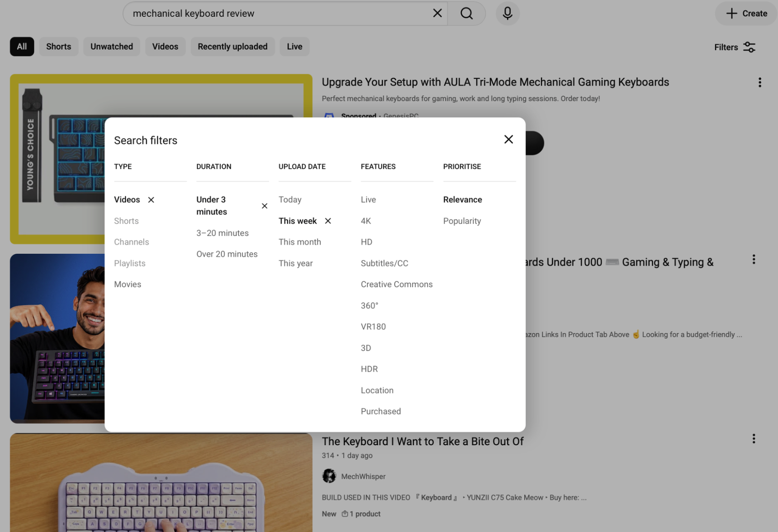Click the magnifying glass search button
The height and width of the screenshot is (532, 778).
[x=466, y=13]
